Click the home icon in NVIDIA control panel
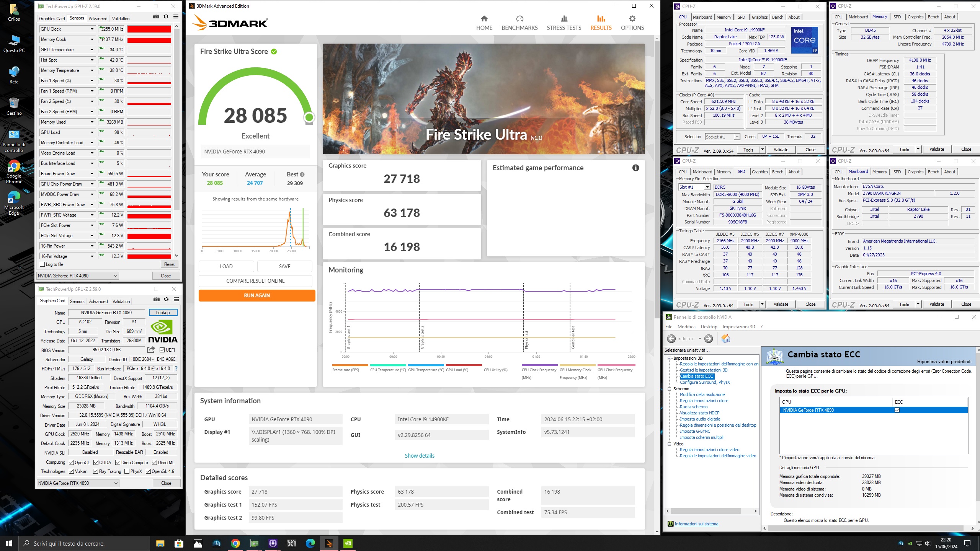This screenshot has height=551, width=980. coord(725,339)
